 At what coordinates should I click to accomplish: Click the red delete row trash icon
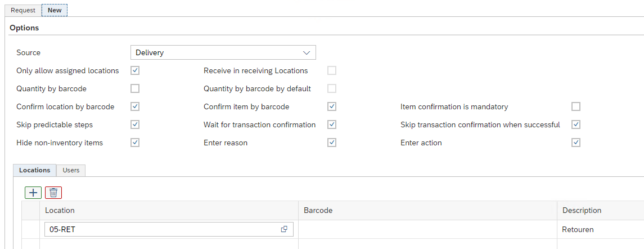[x=53, y=193]
